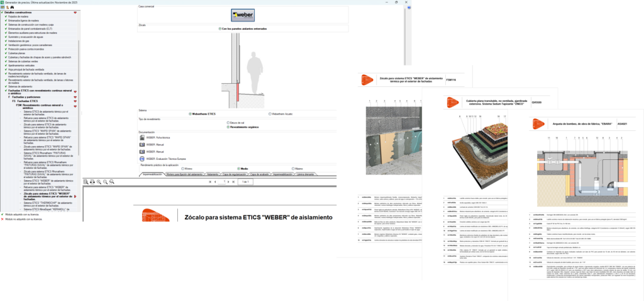Go to previous page in viewer
This screenshot has width=644, height=301.
215,181
